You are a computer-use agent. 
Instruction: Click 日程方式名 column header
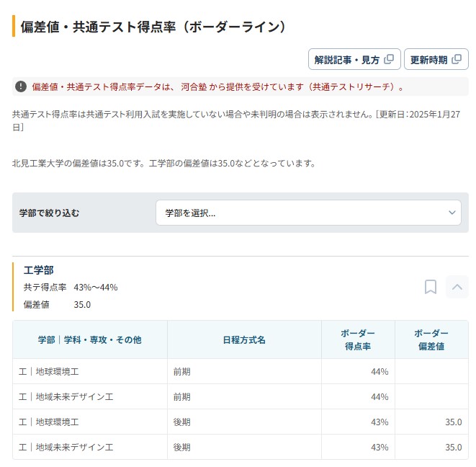244,339
